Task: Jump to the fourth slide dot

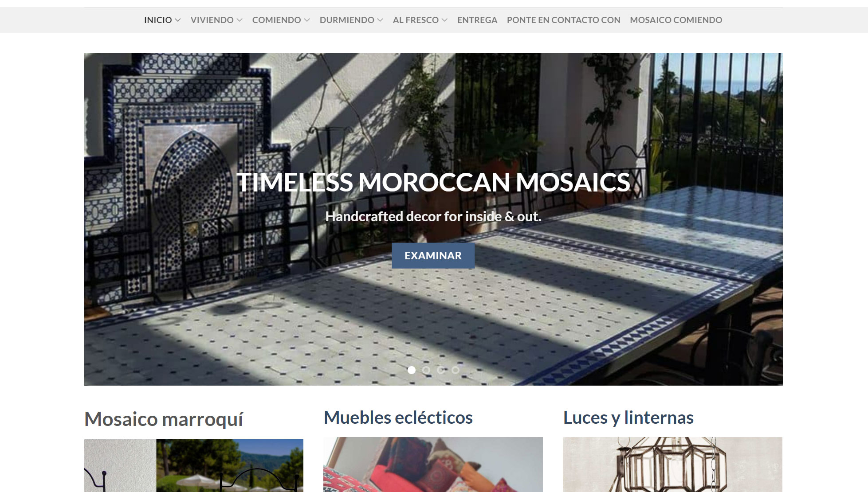Action: click(456, 370)
